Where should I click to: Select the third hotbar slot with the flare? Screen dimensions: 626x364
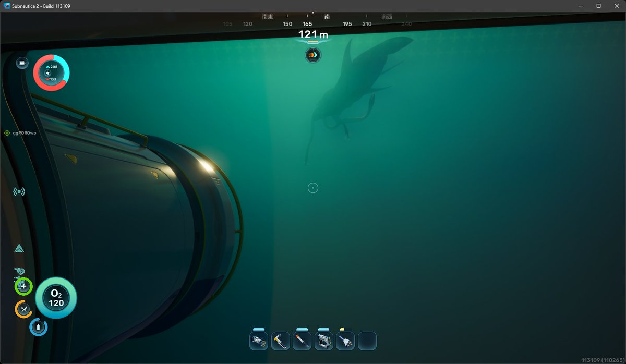(x=302, y=341)
